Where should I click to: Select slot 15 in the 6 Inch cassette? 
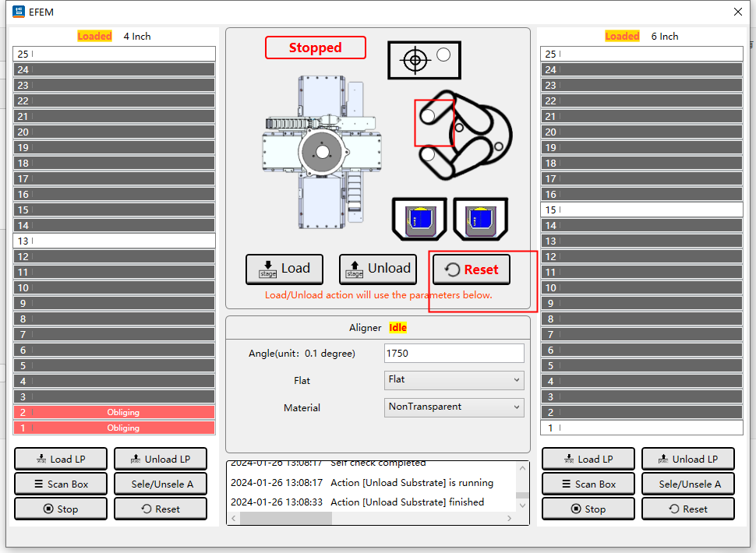pyautogui.click(x=641, y=210)
